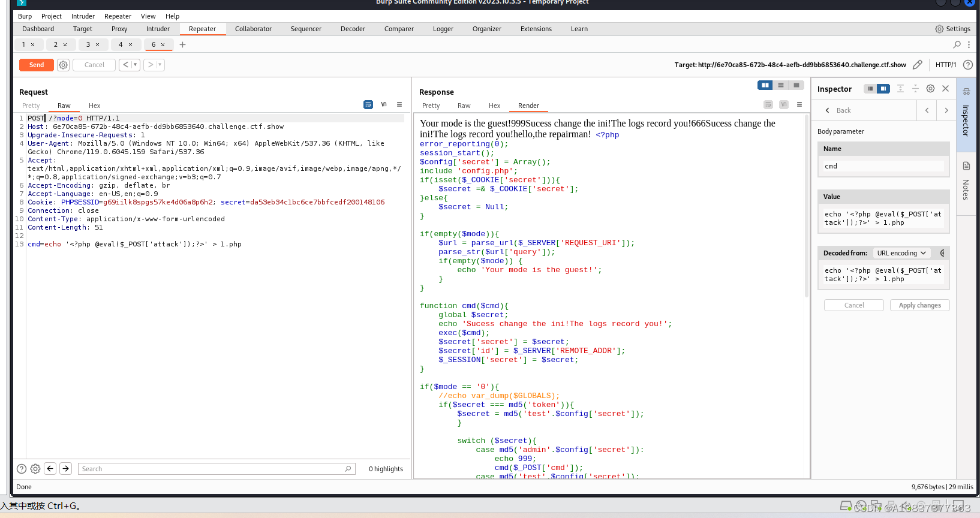Image resolution: width=980 pixels, height=518 pixels.
Task: Open Repeater tab search magnifier
Action: coord(957,44)
